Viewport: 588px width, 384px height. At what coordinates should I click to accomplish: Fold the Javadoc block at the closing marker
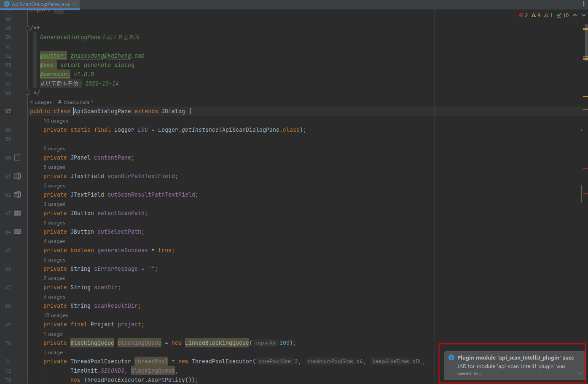pyautogui.click(x=27, y=93)
